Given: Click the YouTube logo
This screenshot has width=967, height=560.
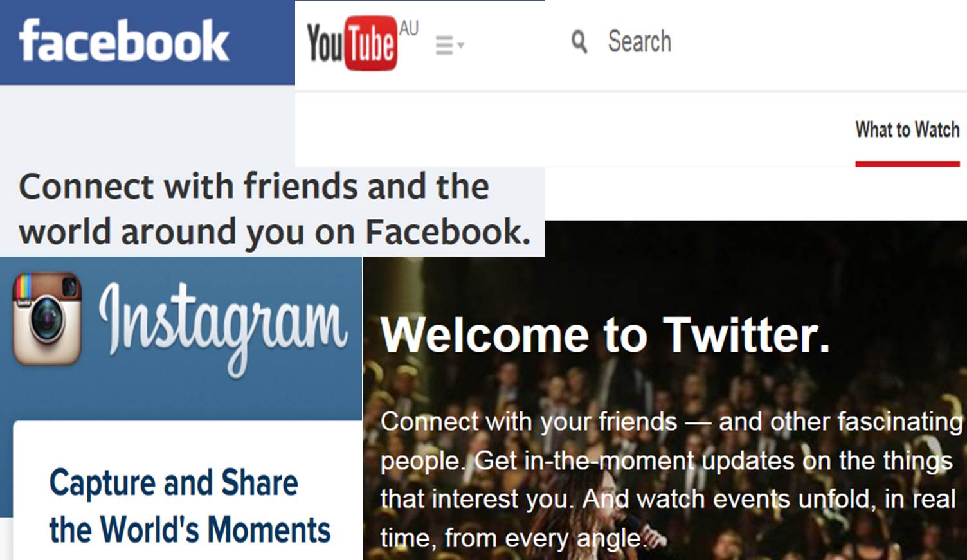Looking at the screenshot, I should (352, 43).
